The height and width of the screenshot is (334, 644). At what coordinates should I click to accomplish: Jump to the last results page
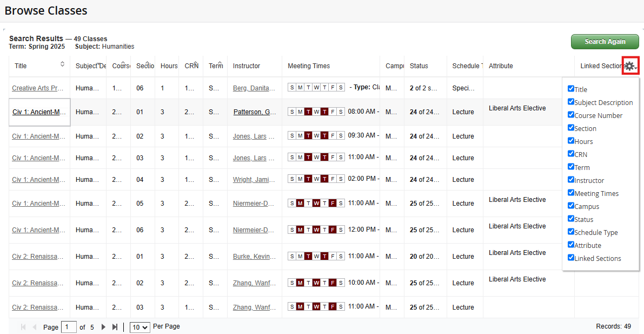[115, 327]
